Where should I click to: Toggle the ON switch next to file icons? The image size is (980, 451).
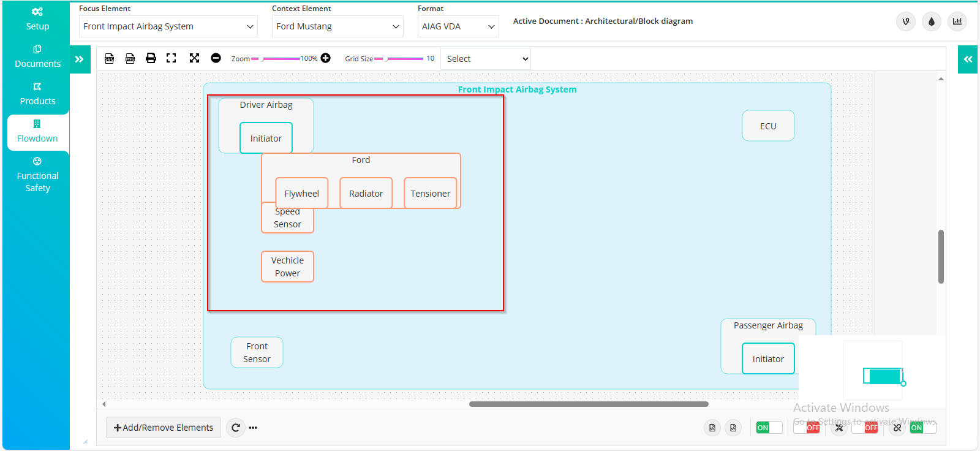coord(769,428)
